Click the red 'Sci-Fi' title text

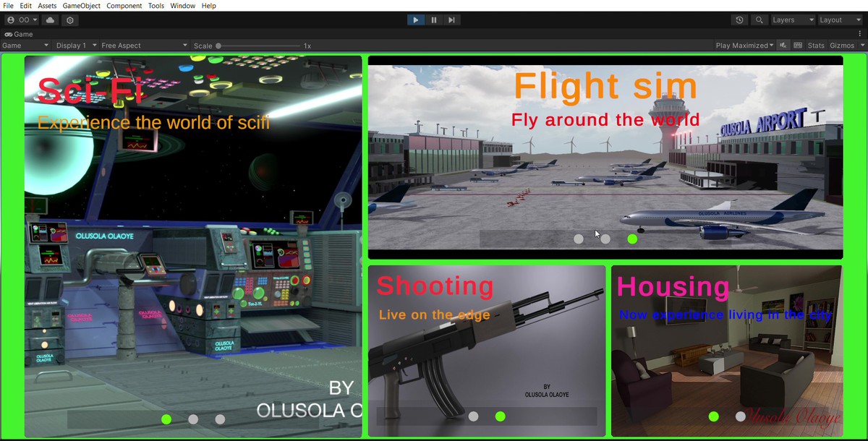coord(90,90)
